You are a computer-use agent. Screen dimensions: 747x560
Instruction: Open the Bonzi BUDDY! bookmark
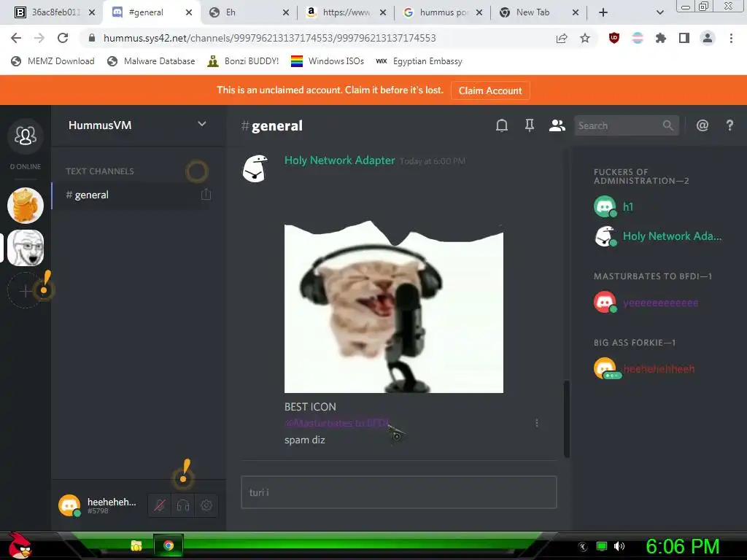(x=243, y=61)
